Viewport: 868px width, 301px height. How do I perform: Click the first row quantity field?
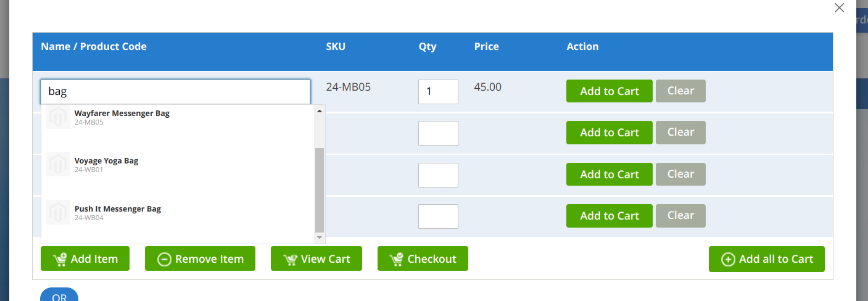click(438, 92)
